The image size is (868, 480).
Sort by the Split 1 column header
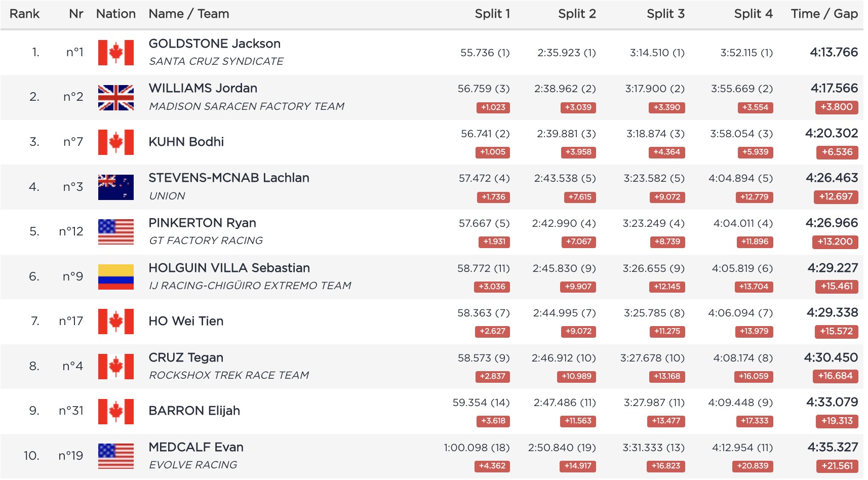coord(492,14)
